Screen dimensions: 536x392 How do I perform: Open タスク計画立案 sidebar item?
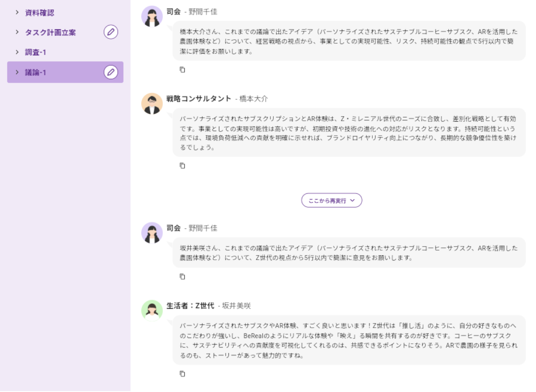coord(50,33)
